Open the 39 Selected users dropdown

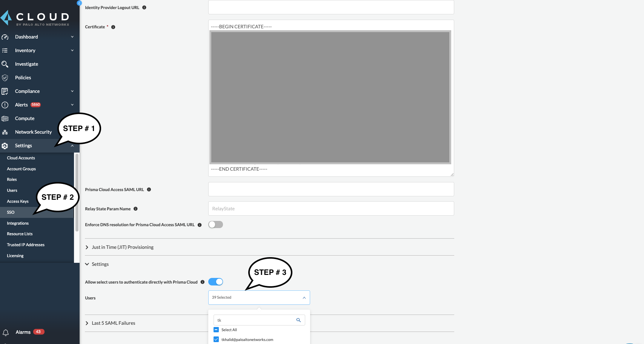tap(259, 298)
